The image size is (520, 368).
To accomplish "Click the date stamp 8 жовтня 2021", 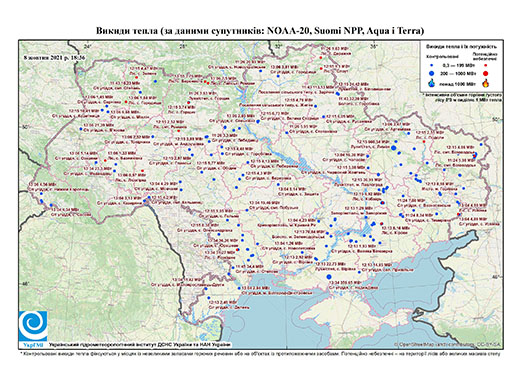I will coord(55,57).
